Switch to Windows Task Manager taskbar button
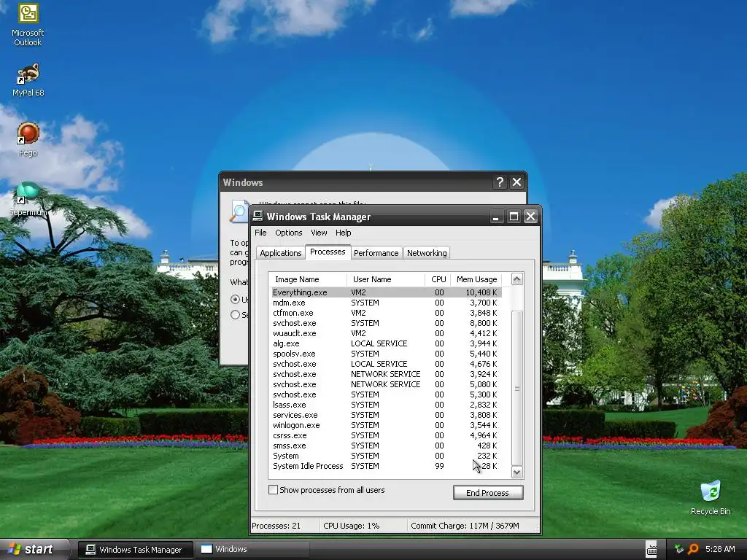 (135, 550)
